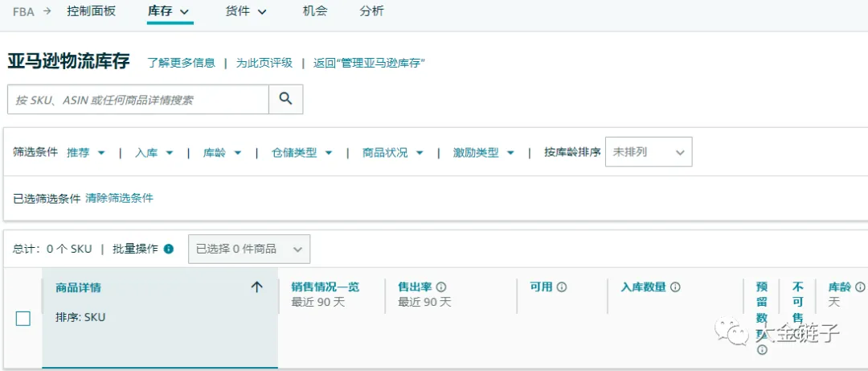This screenshot has width=868, height=371.
Task: Click 返回“管理亚马逊库存” link
Action: 369,63
